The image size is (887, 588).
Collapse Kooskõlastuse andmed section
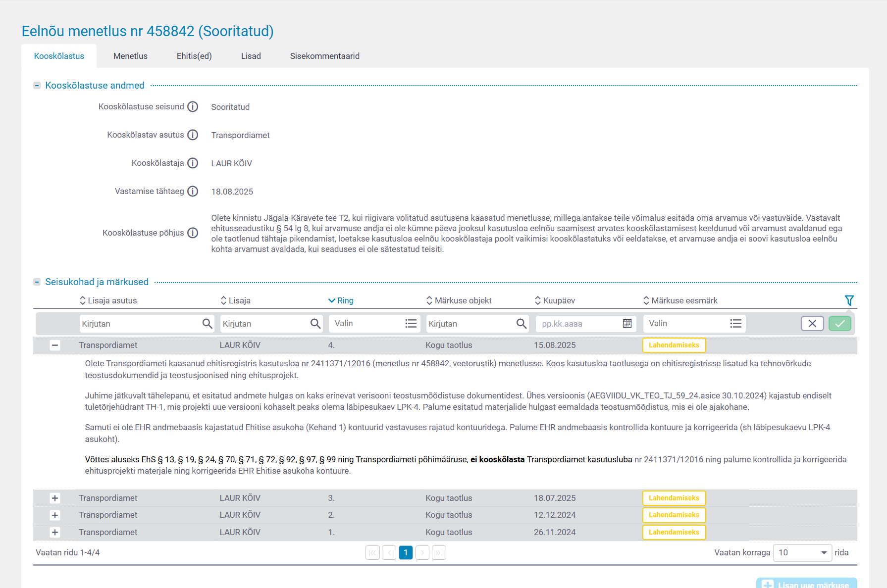[37, 86]
